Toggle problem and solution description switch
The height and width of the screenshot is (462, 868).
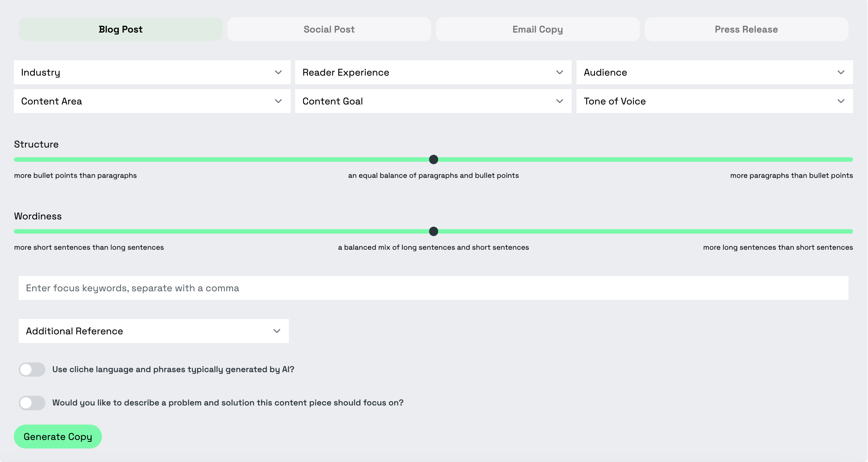[x=32, y=403]
